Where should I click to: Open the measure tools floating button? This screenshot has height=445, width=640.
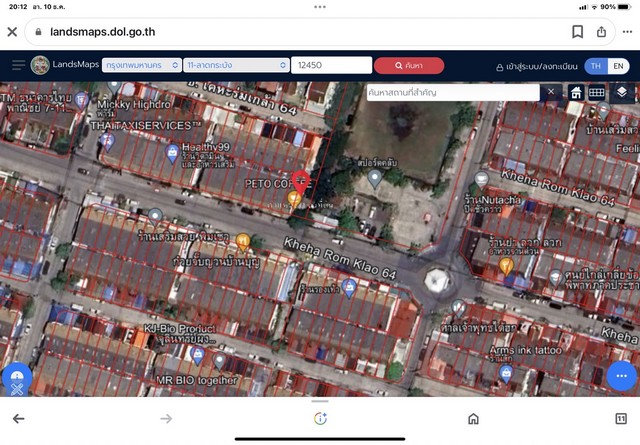[x=16, y=382]
